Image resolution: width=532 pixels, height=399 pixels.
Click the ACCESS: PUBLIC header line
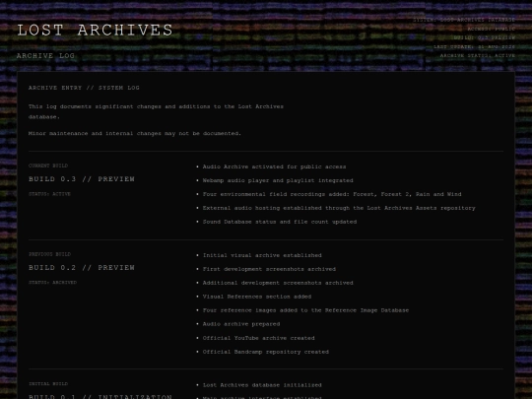[x=491, y=29]
